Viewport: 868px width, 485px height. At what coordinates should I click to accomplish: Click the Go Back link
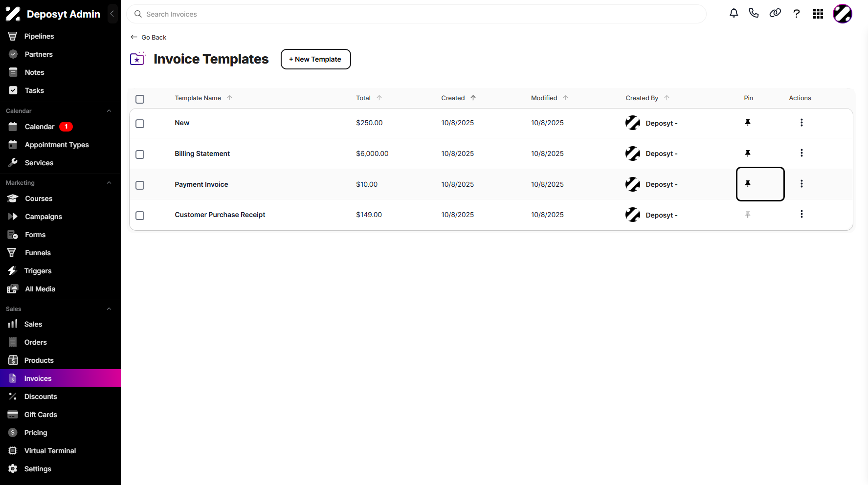point(149,37)
